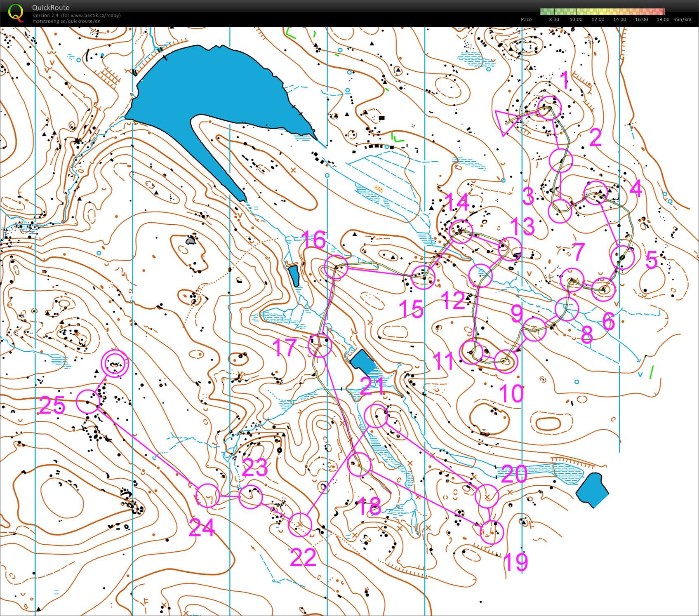Click the double-circle finish marker

point(115,363)
